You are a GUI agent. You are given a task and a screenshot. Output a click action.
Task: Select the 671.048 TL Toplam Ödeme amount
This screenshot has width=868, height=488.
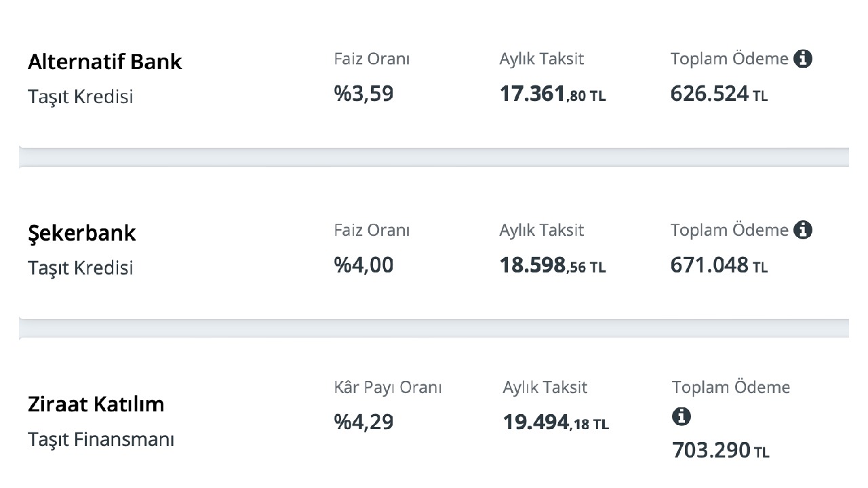[719, 266]
